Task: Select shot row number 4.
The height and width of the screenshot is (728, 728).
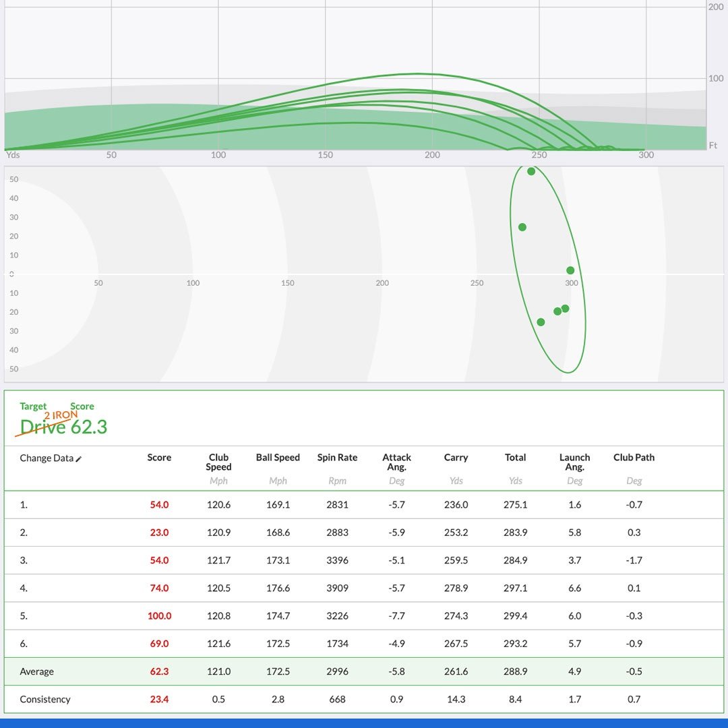Action: coord(364,588)
